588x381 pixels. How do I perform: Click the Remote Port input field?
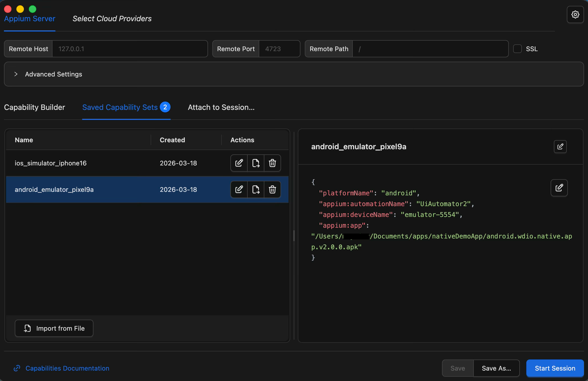click(279, 49)
